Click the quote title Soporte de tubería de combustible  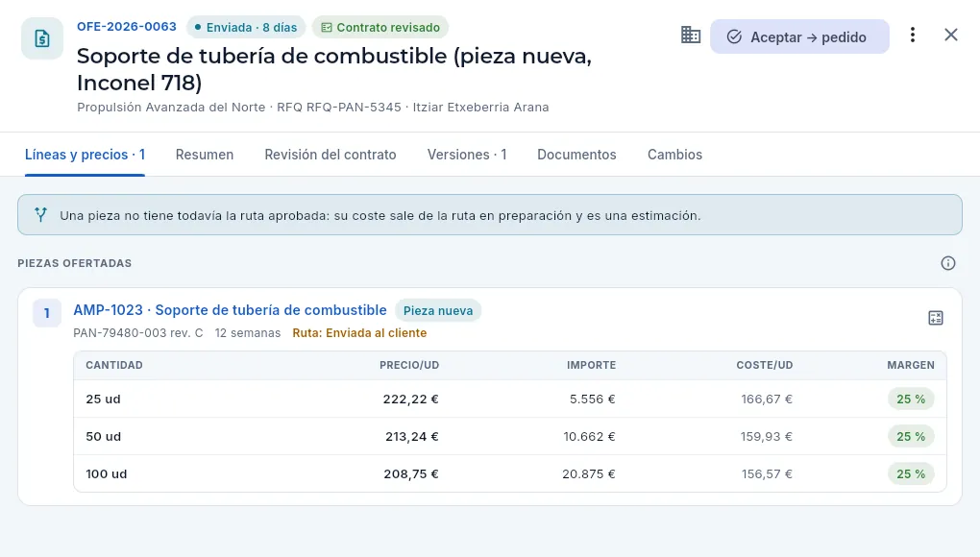click(334, 69)
